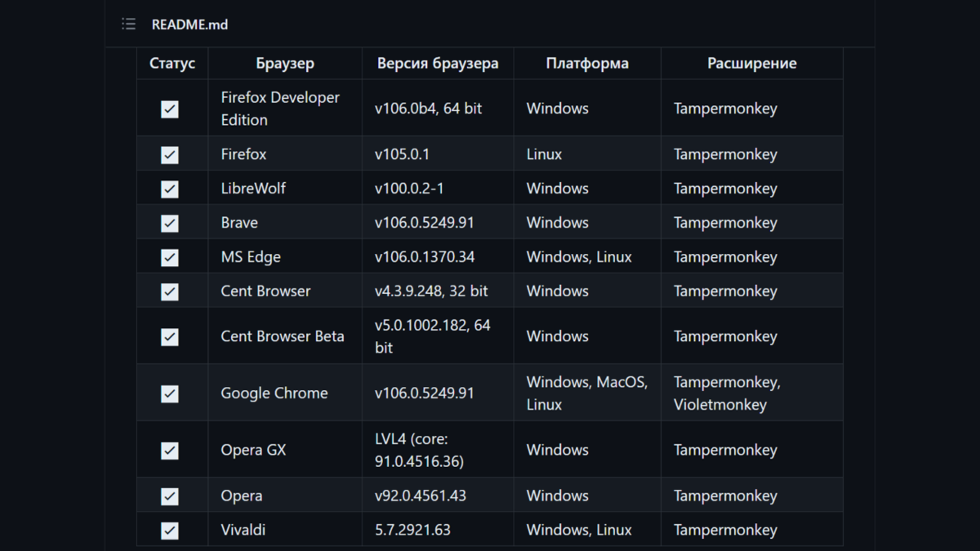
Task: Click version 'v100.0.2-1'
Action: (409, 189)
